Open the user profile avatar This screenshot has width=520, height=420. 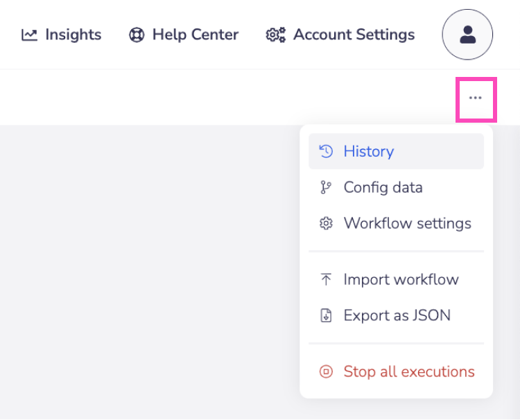tap(467, 35)
